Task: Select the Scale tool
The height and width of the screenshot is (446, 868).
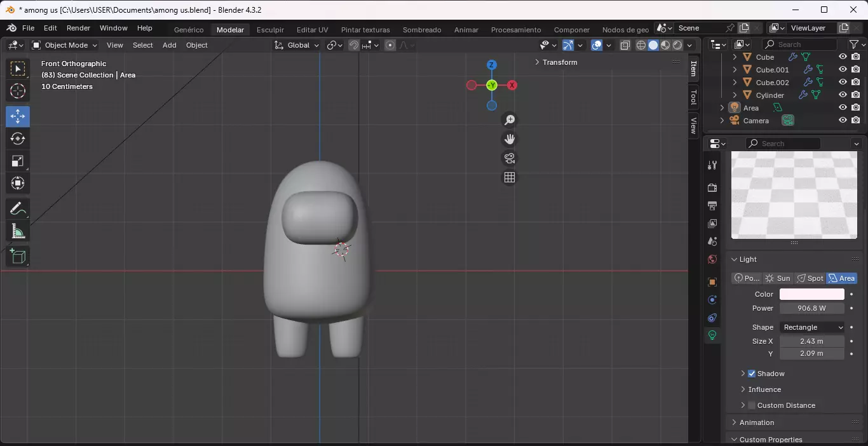Action: tap(18, 161)
